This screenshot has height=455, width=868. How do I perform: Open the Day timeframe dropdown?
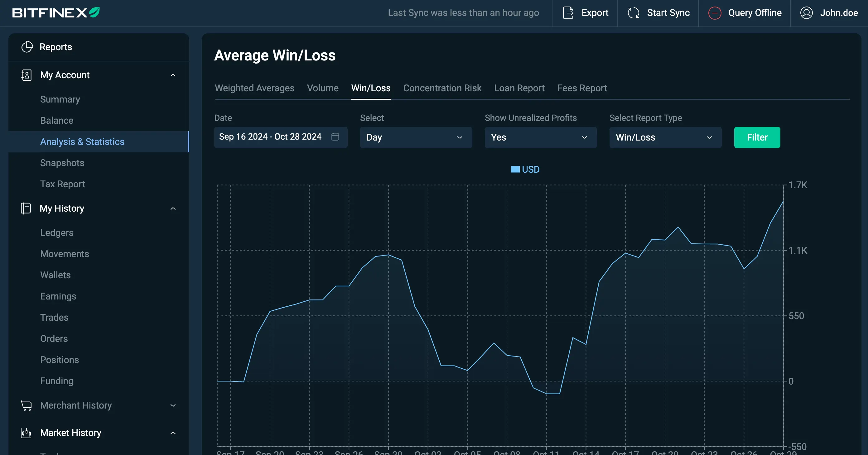(x=416, y=137)
